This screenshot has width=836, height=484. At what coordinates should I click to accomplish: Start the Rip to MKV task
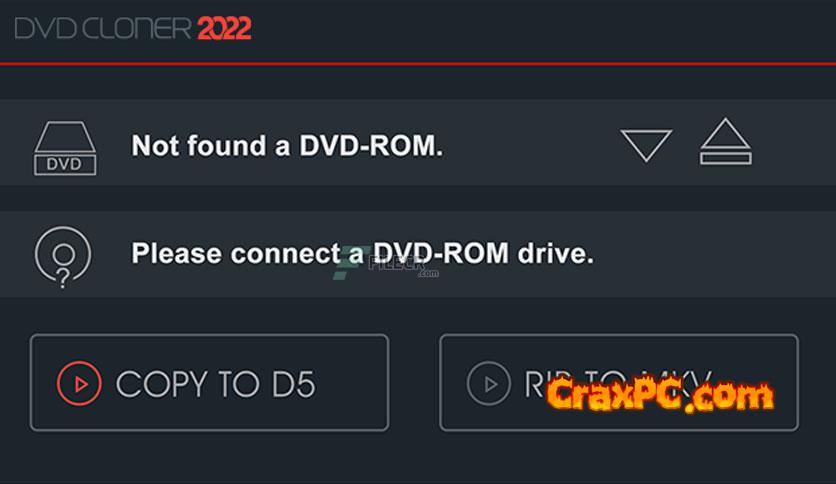coord(619,383)
